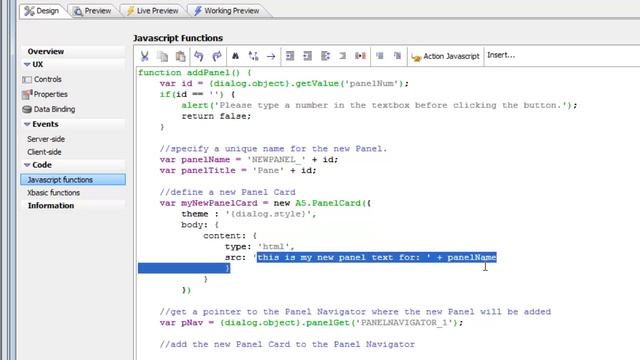Redo the edit using the Redo arrow
The width and height of the screenshot is (640, 360).
pyautogui.click(x=217, y=56)
